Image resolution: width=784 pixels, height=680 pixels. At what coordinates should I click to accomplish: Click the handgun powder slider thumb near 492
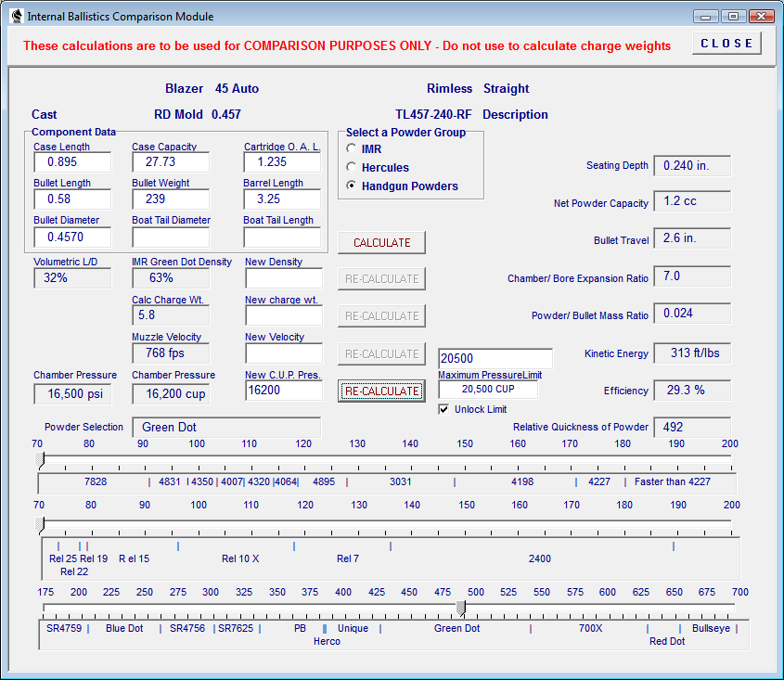[x=461, y=608]
